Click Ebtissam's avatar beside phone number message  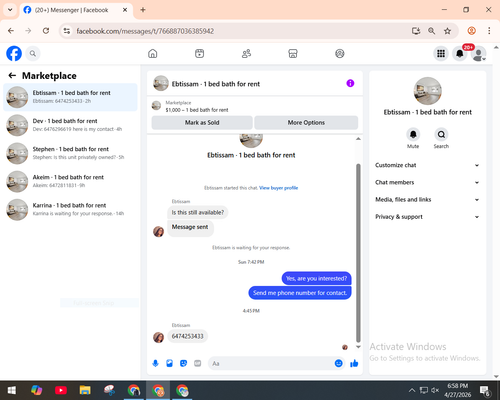click(158, 337)
